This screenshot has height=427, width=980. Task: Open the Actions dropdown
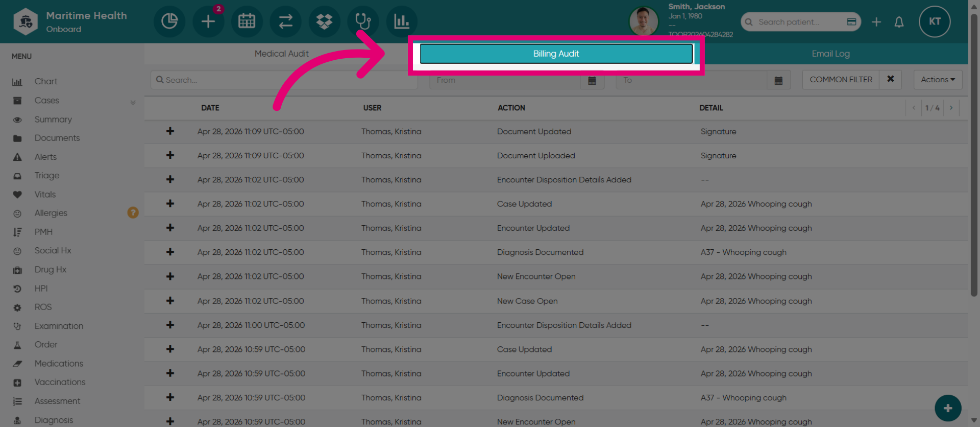(938, 80)
